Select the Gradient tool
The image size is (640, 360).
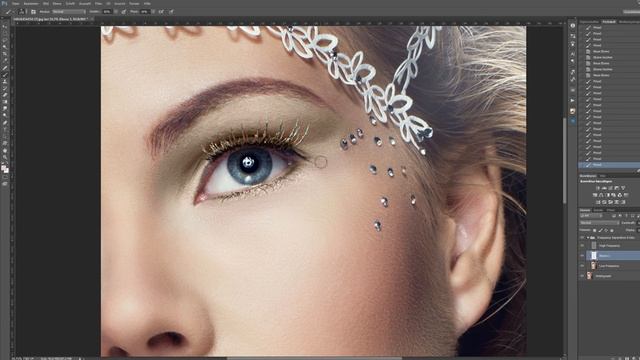(x=6, y=102)
